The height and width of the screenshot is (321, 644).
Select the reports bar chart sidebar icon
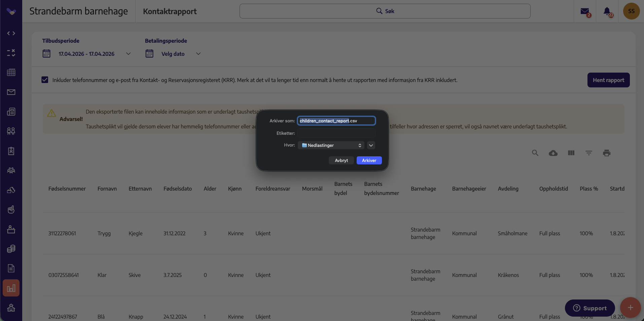(x=11, y=288)
